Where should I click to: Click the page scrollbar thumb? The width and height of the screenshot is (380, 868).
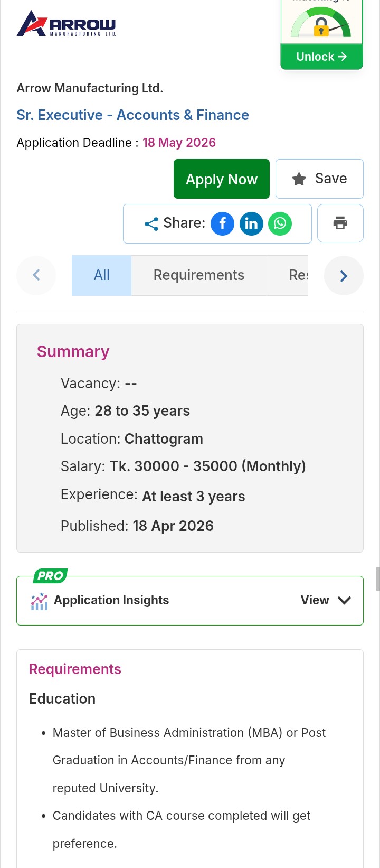(x=377, y=578)
